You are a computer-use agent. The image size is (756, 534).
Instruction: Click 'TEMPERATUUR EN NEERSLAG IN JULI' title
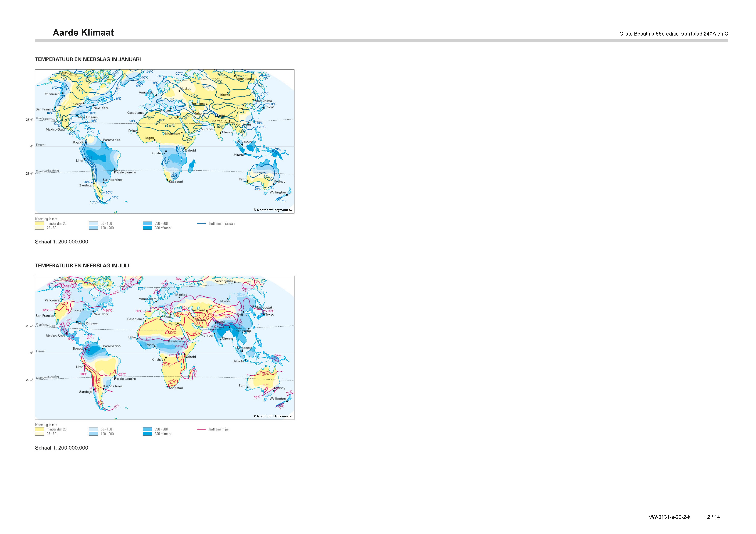(82, 266)
